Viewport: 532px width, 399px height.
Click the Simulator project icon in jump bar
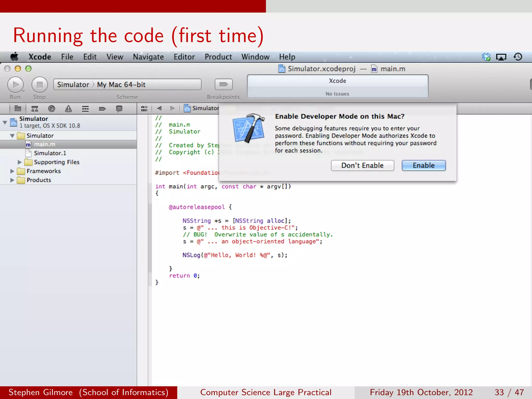point(187,108)
